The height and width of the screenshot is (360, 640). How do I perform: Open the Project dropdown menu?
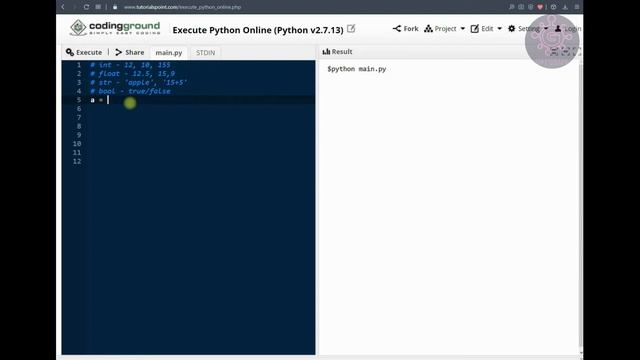pyautogui.click(x=444, y=29)
